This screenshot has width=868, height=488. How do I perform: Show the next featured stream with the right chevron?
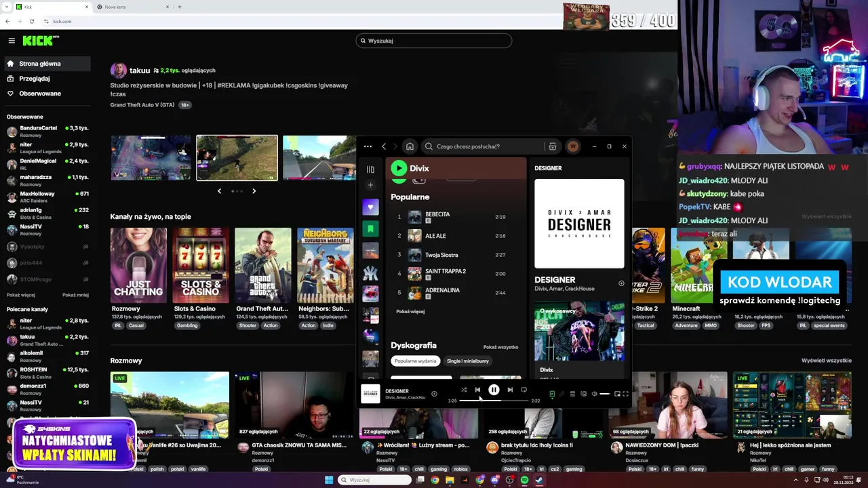[x=254, y=191]
